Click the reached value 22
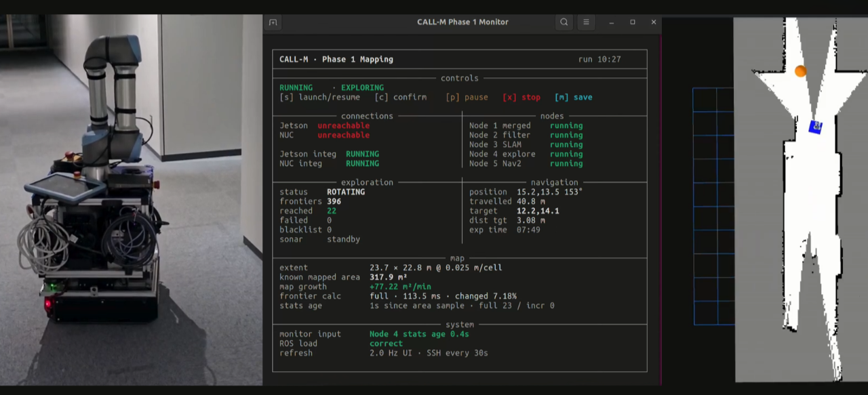The width and height of the screenshot is (868, 395). pyautogui.click(x=332, y=211)
